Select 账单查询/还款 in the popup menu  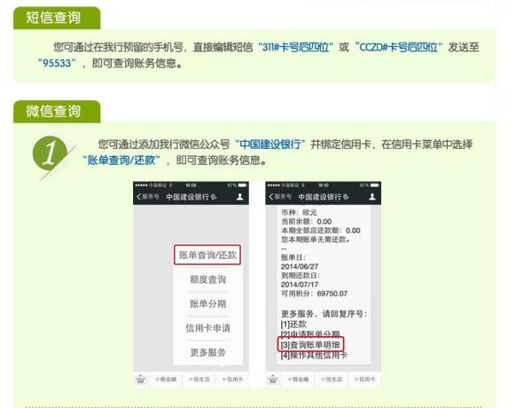pos(207,255)
